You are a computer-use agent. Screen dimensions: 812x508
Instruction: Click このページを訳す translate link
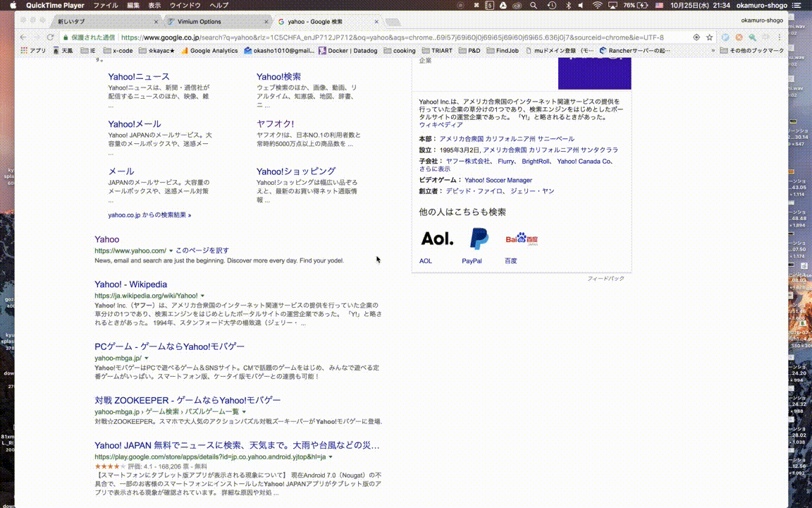[202, 250]
